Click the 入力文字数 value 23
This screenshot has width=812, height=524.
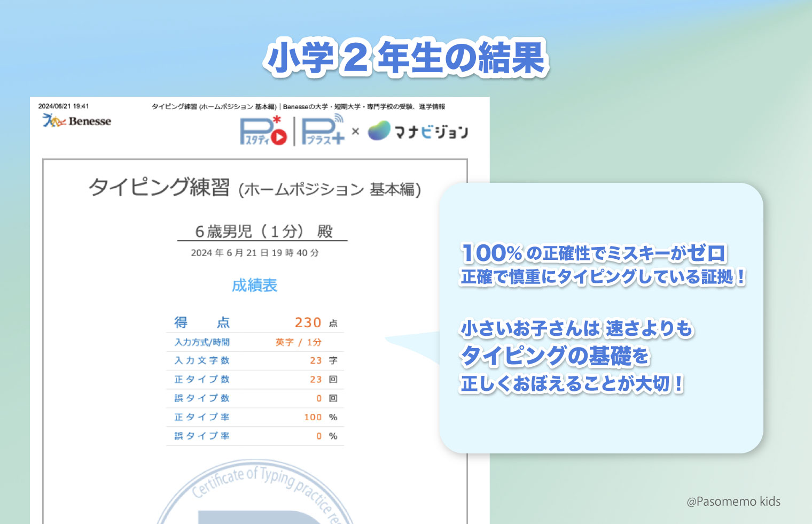coord(316,360)
